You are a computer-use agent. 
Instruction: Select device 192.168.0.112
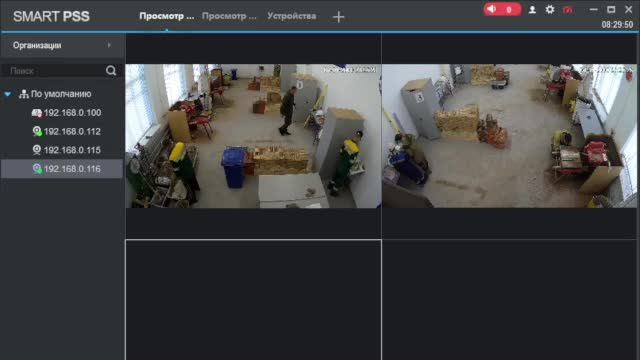tap(72, 131)
